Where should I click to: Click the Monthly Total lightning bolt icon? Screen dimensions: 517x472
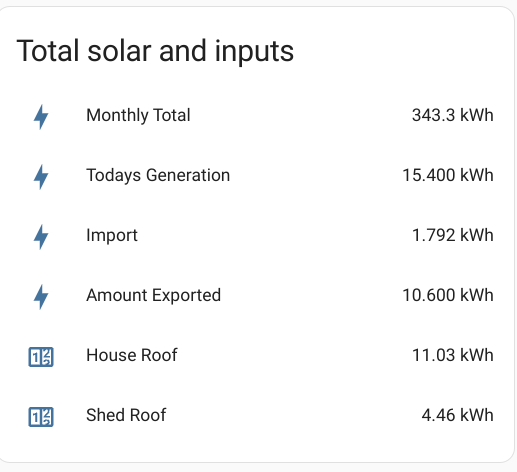41,117
